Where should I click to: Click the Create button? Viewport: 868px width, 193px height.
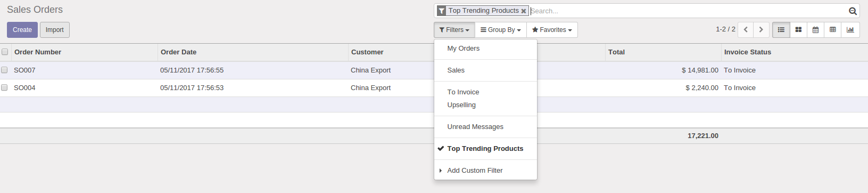[x=22, y=30]
